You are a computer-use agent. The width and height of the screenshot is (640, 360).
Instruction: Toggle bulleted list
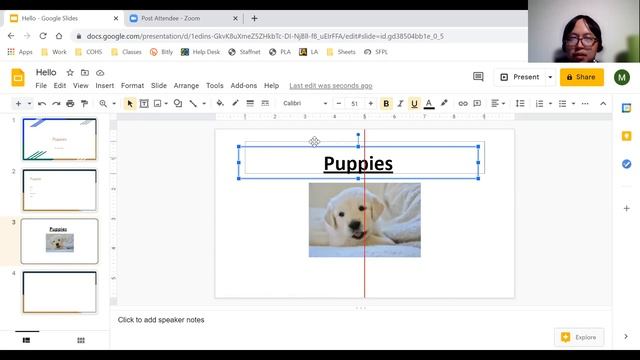562,104
